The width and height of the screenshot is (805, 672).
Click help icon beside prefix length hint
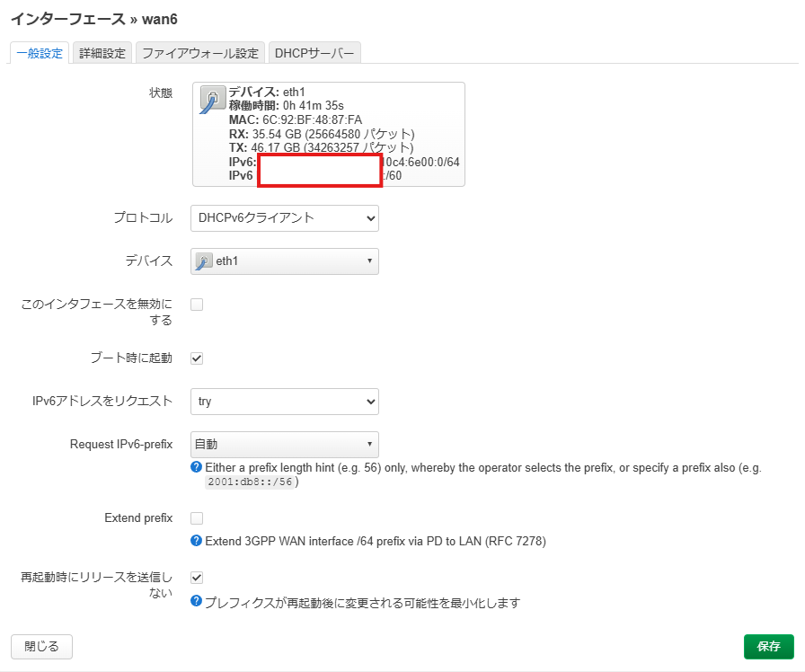(x=196, y=467)
